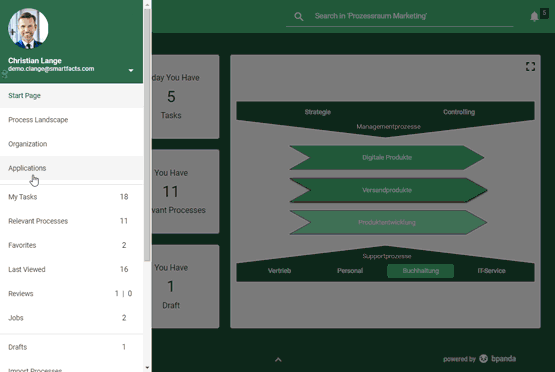555x372 pixels.
Task: Open the 5 Tasks card
Action: (x=185, y=96)
